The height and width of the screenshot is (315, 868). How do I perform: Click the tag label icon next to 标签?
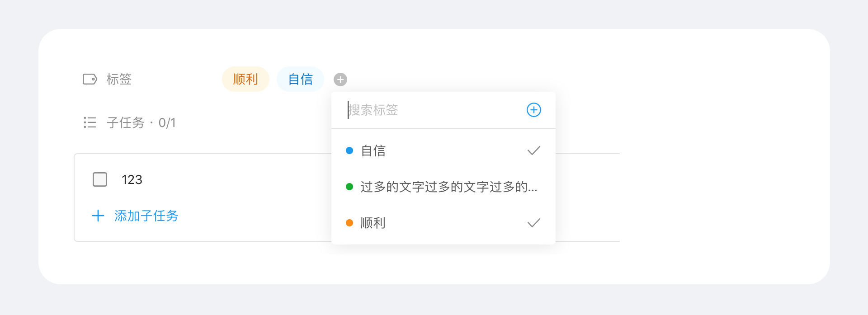pyautogui.click(x=90, y=79)
